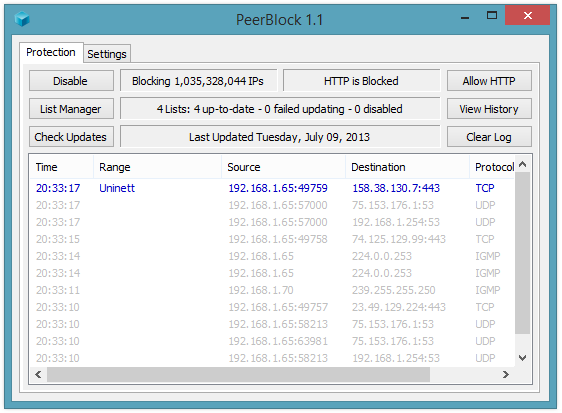Click the horizontal scroll right arrow
The image size is (562, 413).
(x=506, y=375)
